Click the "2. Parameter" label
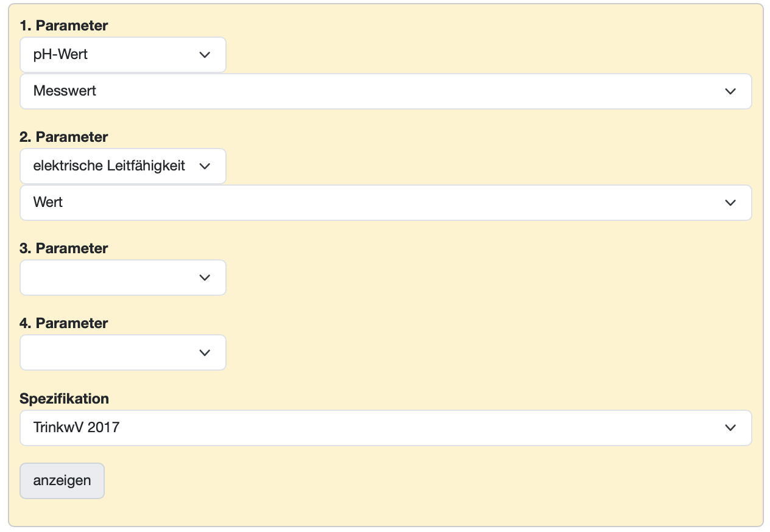 [64, 137]
